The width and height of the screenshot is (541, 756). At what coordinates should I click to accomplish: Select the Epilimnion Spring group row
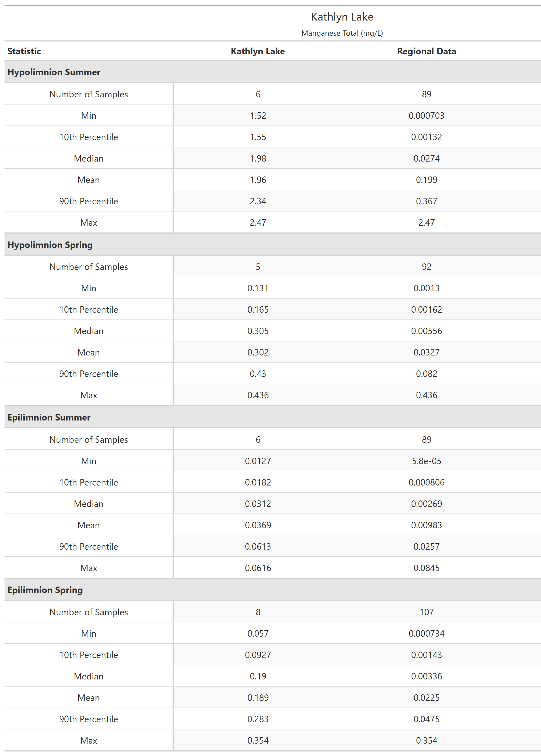(45, 590)
